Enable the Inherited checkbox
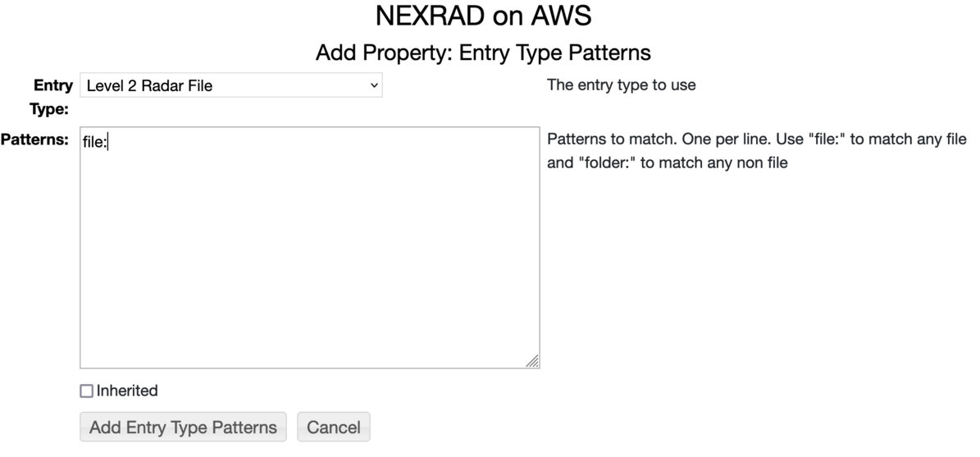Screen dimensions: 980x457 click(86, 391)
